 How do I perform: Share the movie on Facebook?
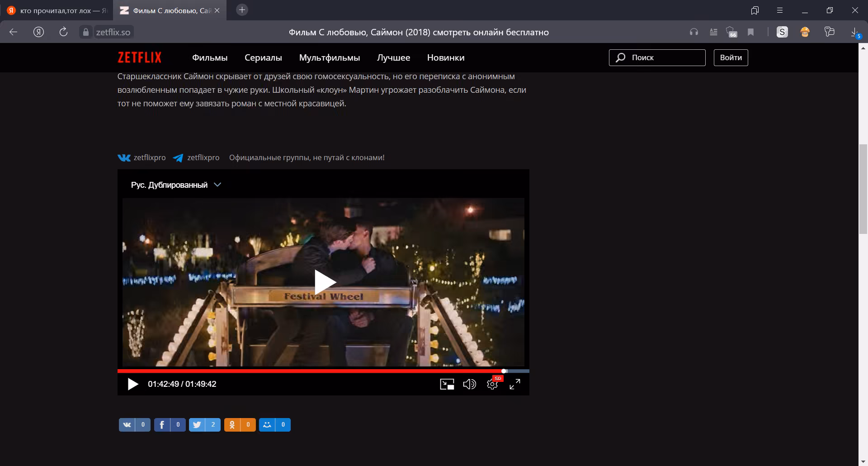tap(170, 425)
